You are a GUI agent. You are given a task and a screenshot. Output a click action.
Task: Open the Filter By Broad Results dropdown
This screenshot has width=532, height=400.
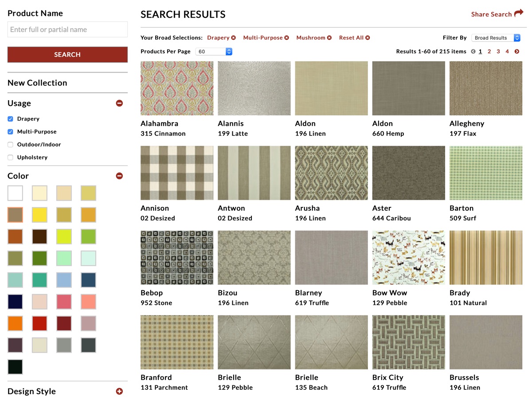click(x=496, y=38)
